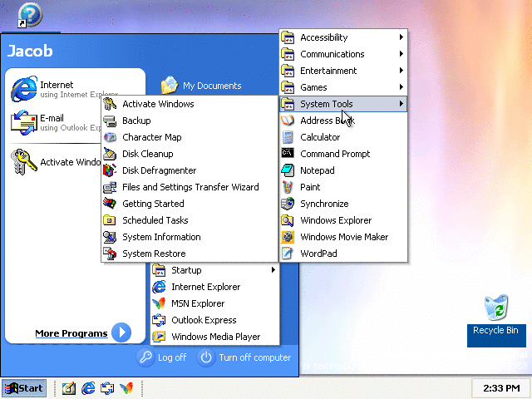Expand the Entertainment submenu arrow
Screen dimensions: 532x399
tap(401, 70)
